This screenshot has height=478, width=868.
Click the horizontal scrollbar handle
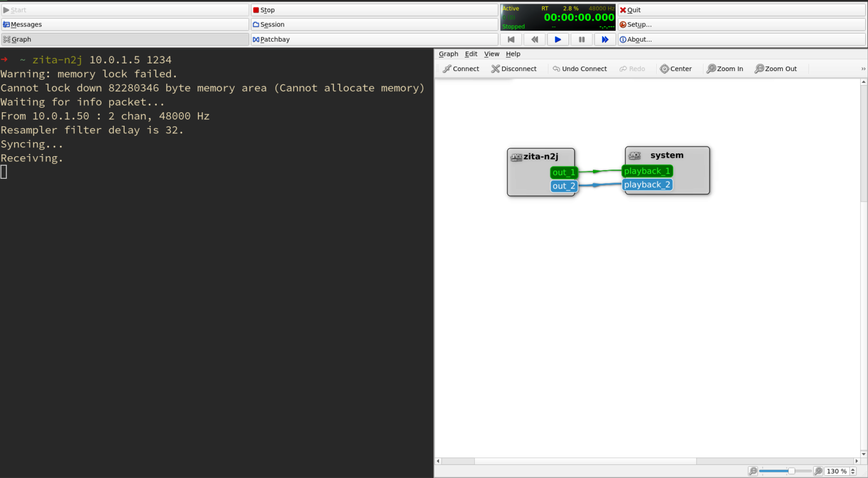[585, 461]
